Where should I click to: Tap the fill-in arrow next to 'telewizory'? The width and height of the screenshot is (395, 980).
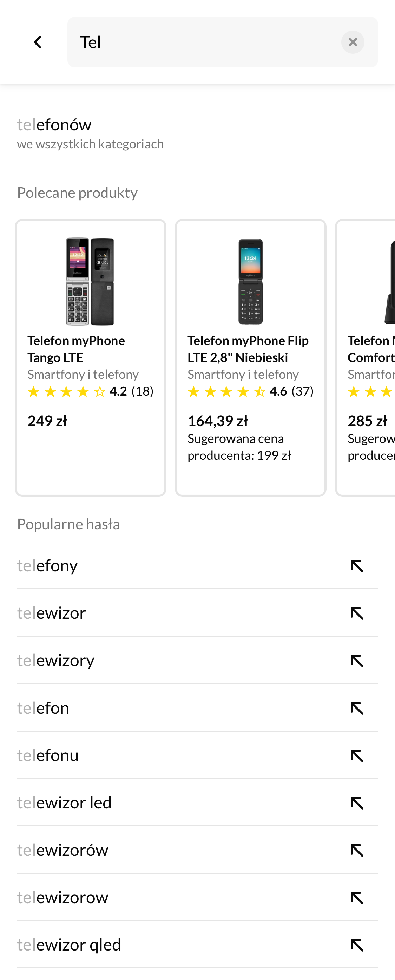point(356,661)
